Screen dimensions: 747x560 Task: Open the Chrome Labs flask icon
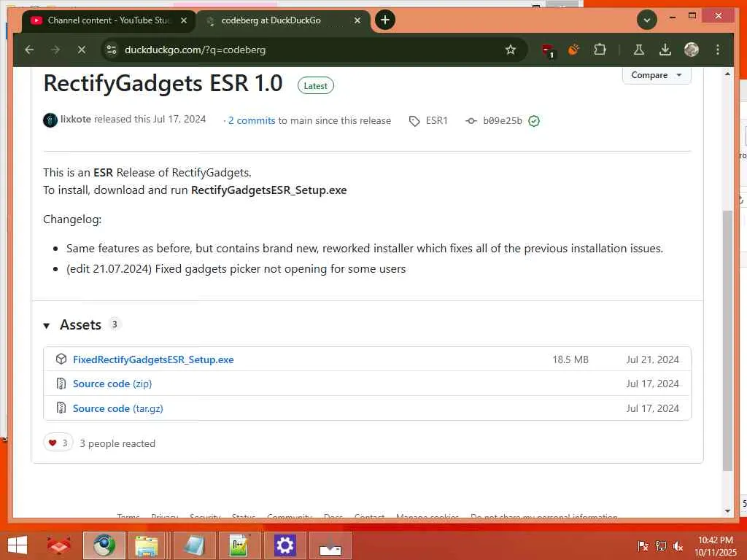(639, 50)
